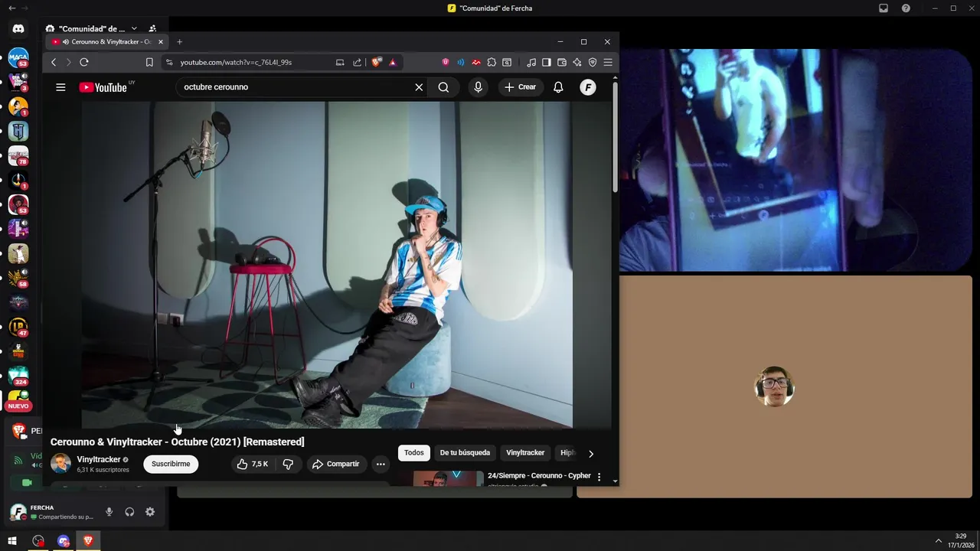Deafen with Discord headphones icon
Image resolution: width=980 pixels, height=551 pixels.
129,512
